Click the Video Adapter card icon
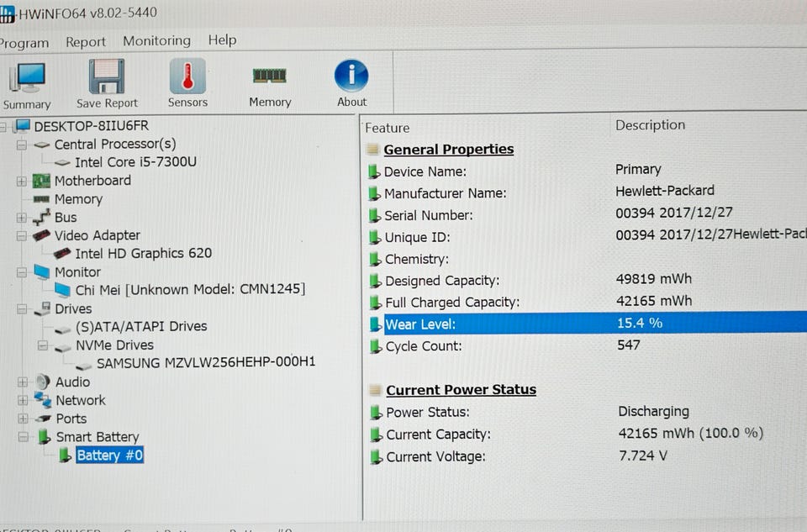807x532 pixels. pyautogui.click(x=41, y=235)
